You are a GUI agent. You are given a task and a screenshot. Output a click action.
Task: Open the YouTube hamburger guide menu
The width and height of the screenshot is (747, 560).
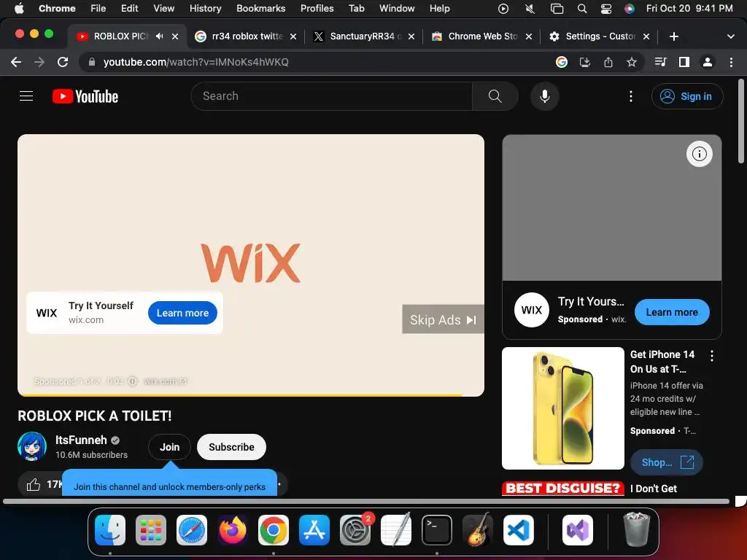click(26, 96)
